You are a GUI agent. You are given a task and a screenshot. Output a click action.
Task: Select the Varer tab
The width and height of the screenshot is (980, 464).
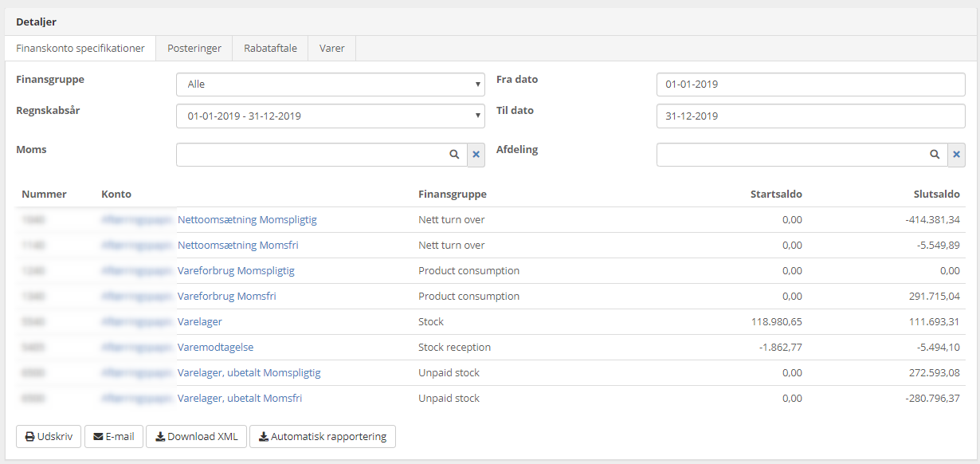[331, 48]
